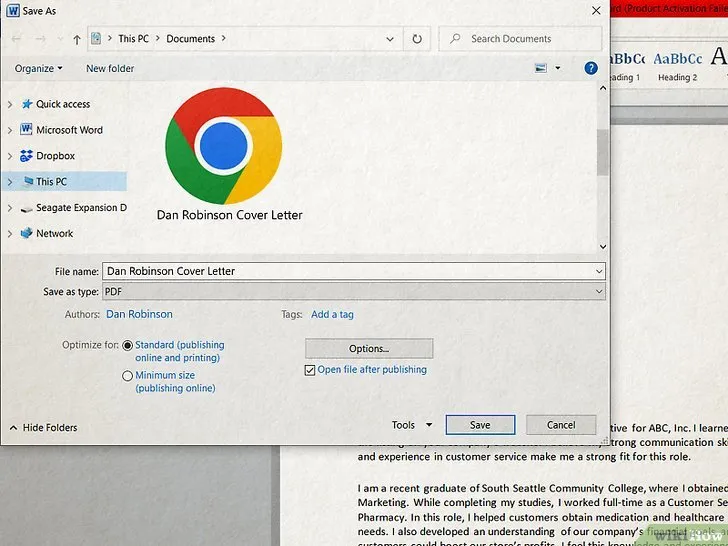Select the Dropbox icon in sidebar
The width and height of the screenshot is (728, 546).
pyautogui.click(x=26, y=156)
